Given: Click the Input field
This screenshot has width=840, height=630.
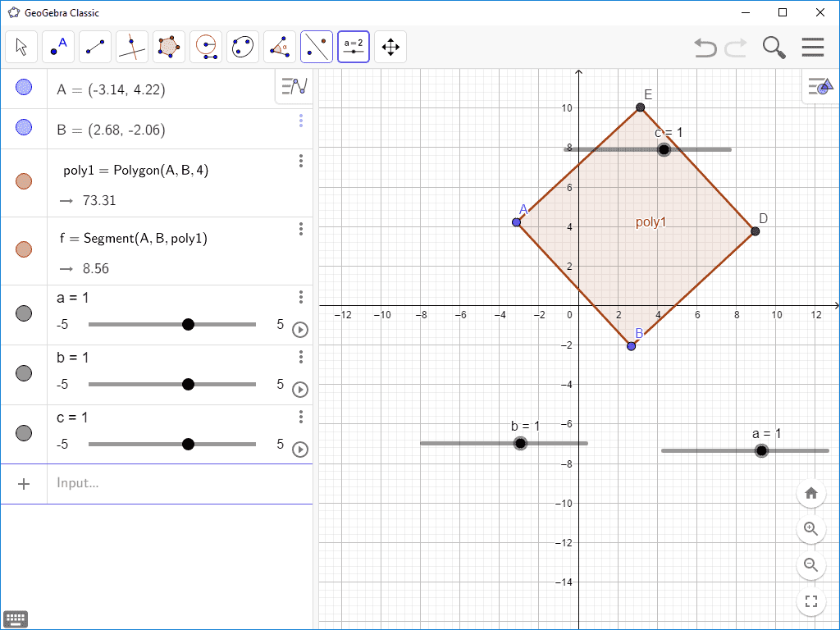Looking at the screenshot, I should [x=180, y=484].
